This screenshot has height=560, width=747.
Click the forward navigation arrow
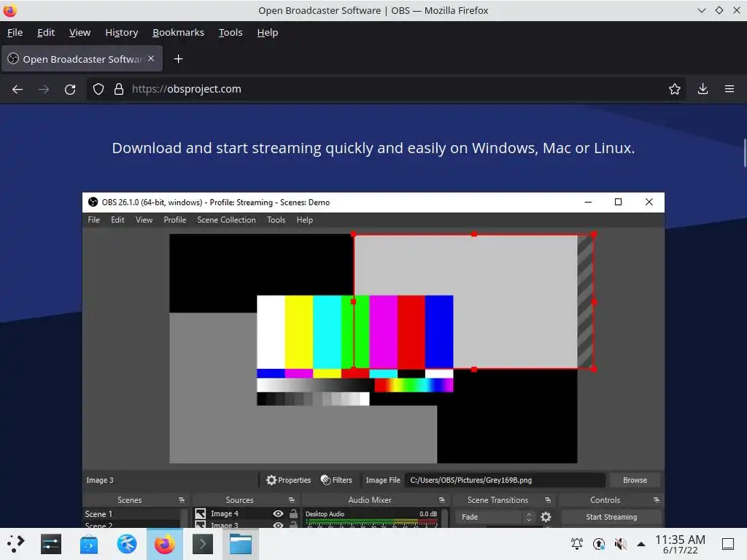pyautogui.click(x=43, y=89)
